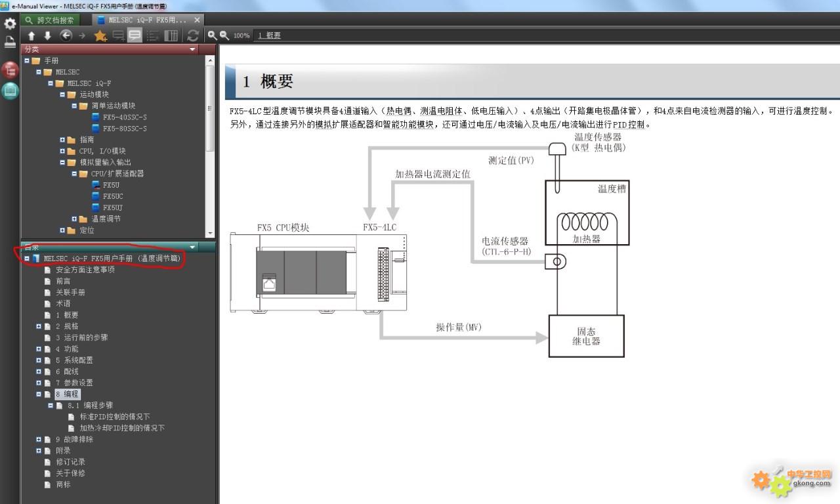Expand the 定位 folder

point(62,230)
